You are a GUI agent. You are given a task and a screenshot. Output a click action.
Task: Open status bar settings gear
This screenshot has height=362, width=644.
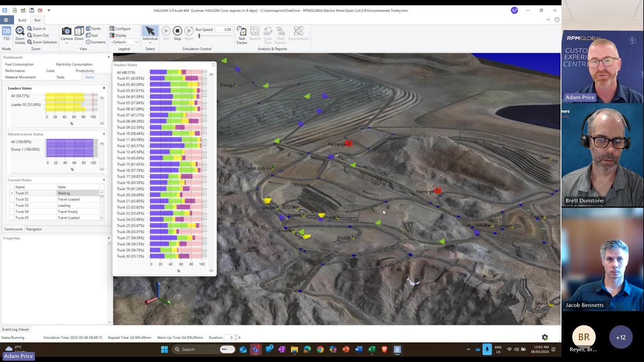(545, 337)
